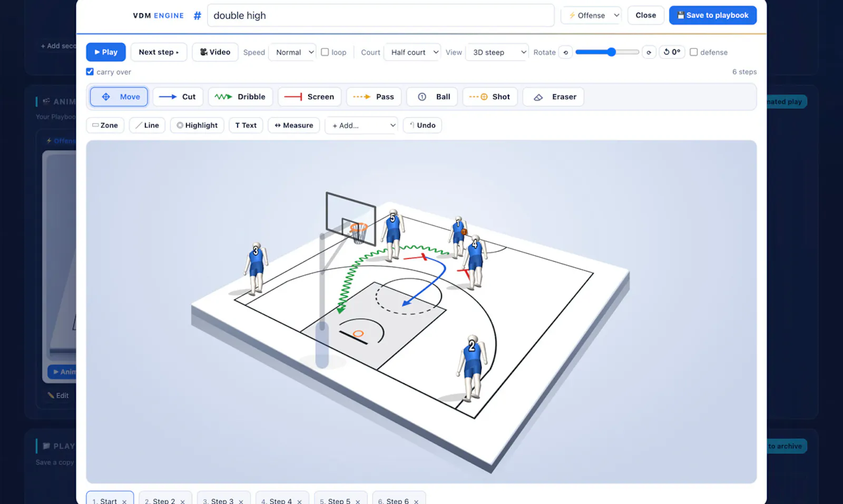
Task: Switch to the Start step tab
Action: [110, 499]
